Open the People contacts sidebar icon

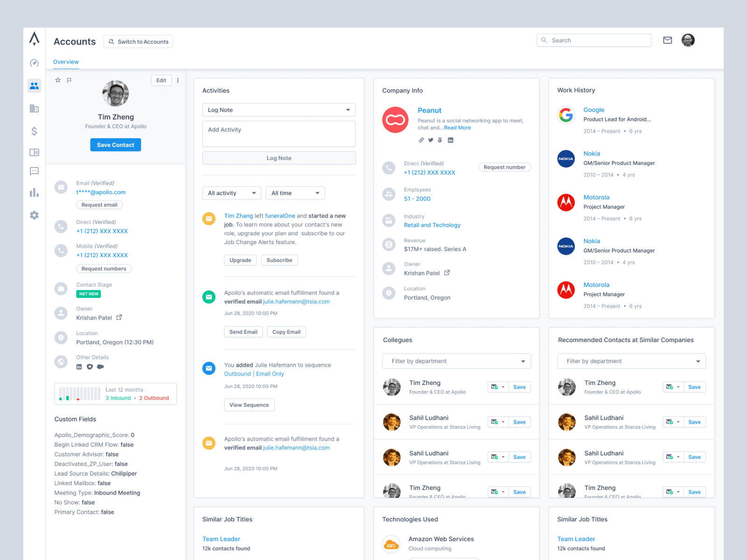point(34,86)
